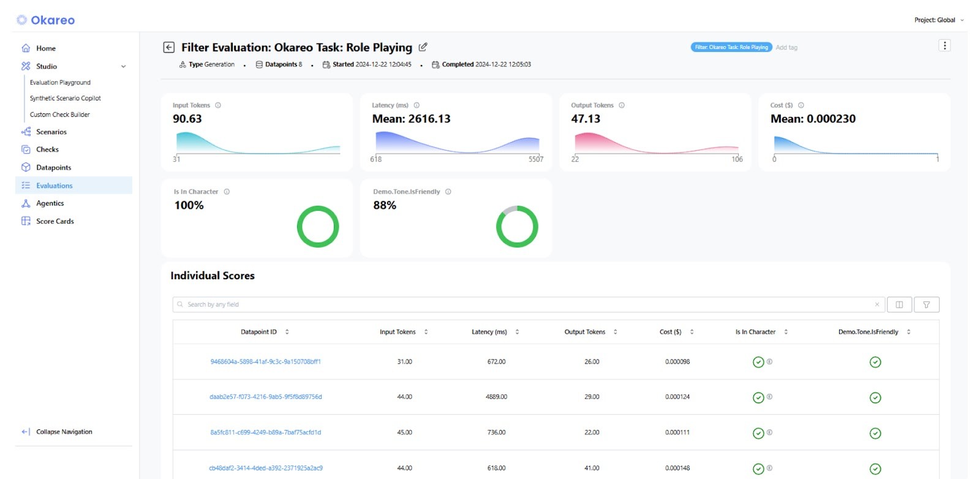This screenshot has width=980, height=479.
Task: Go back using the arrow beside title
Action: (x=169, y=47)
